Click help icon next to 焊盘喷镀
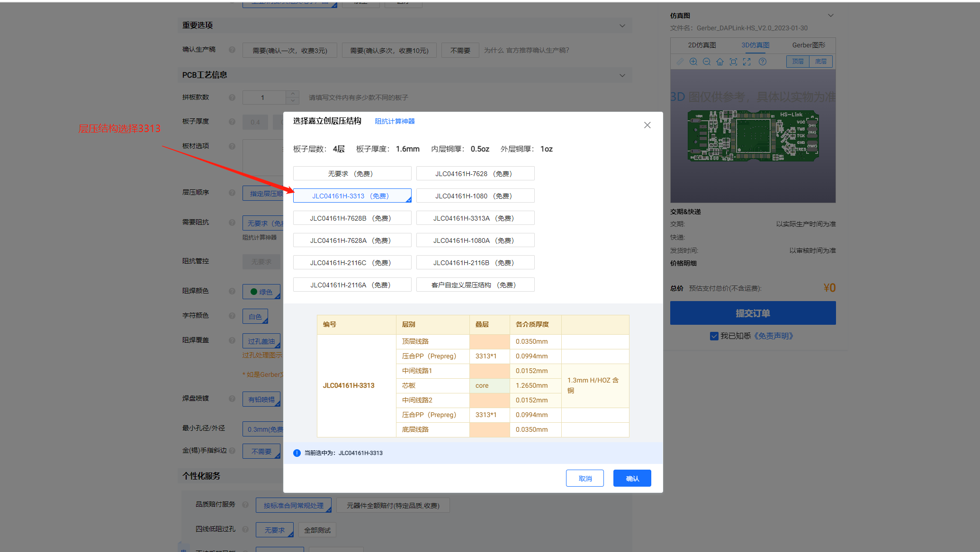This screenshot has width=980, height=552. (232, 399)
